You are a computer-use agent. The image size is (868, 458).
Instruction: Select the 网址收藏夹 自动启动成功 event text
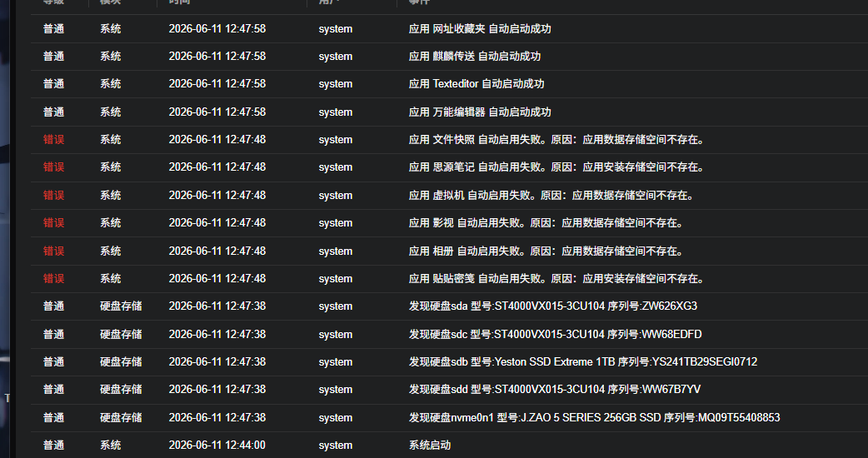click(x=479, y=29)
